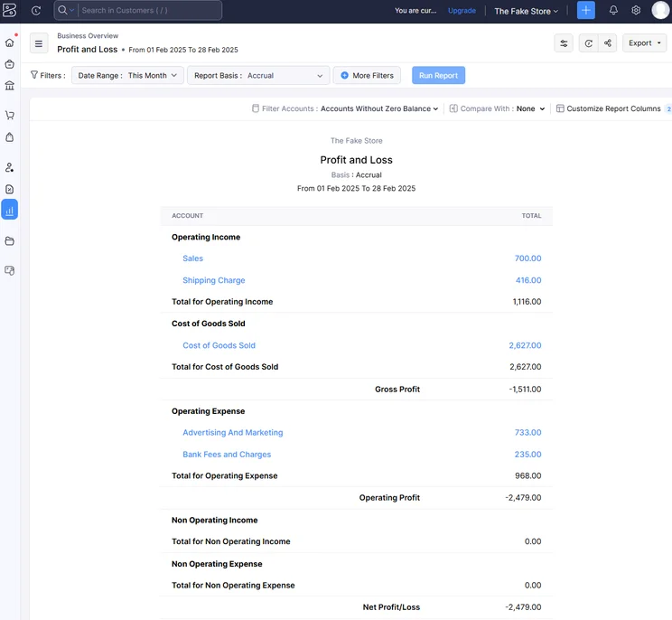Open the Home icon in sidebar
This screenshot has height=620, width=672.
pos(9,42)
